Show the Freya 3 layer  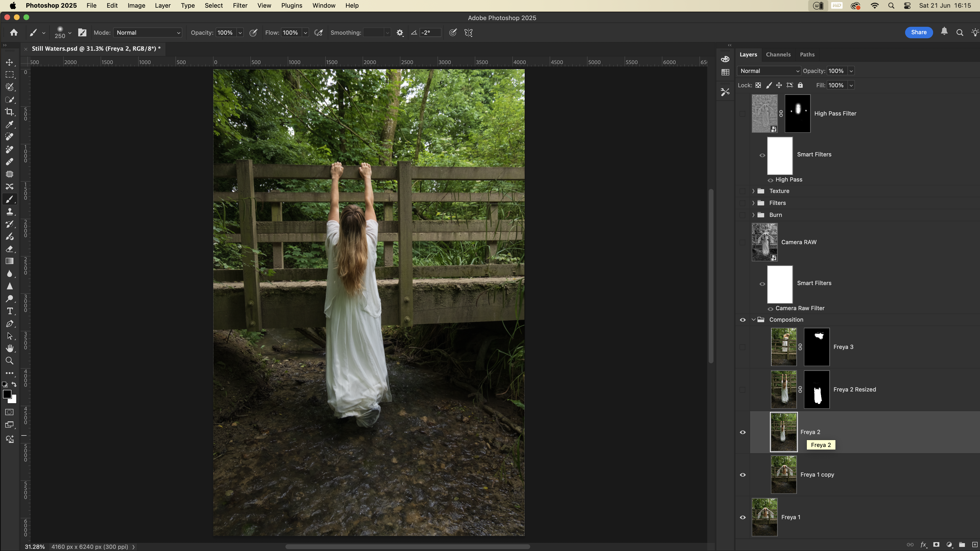pyautogui.click(x=743, y=347)
